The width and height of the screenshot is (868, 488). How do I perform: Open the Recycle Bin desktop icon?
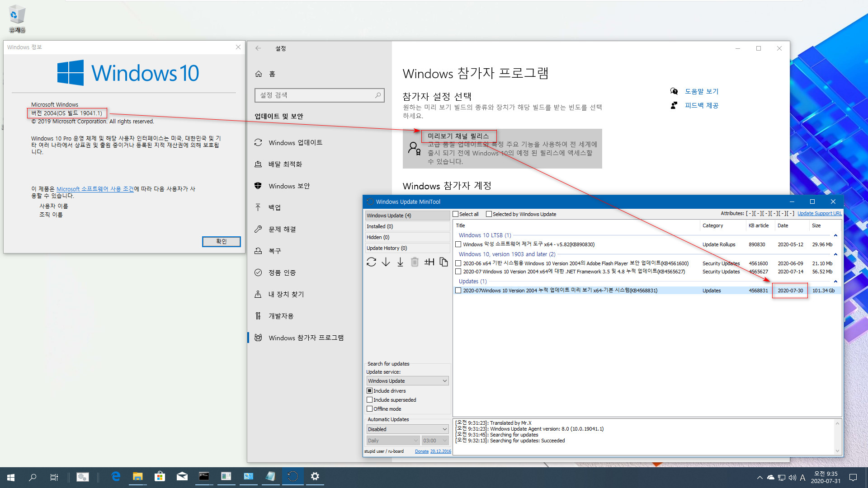pyautogui.click(x=17, y=19)
